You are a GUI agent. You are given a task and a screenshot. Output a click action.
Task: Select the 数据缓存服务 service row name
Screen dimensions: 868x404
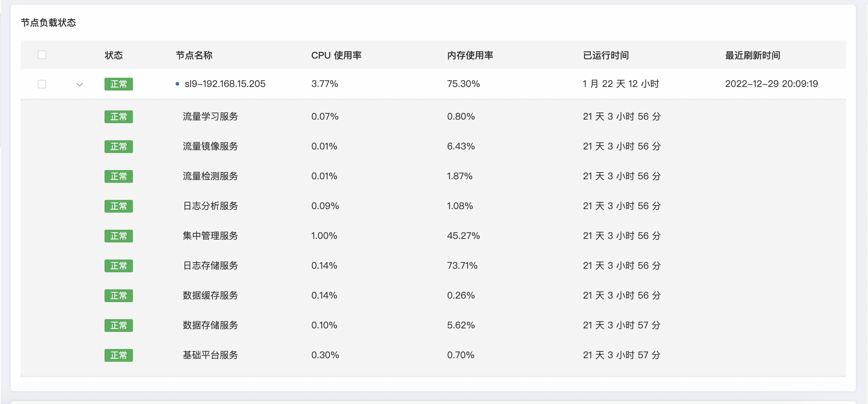click(210, 295)
